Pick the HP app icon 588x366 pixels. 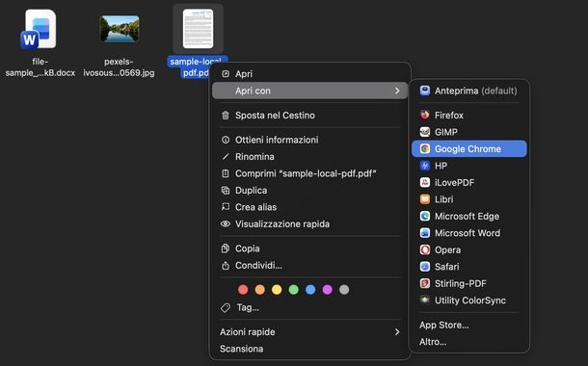pos(424,166)
